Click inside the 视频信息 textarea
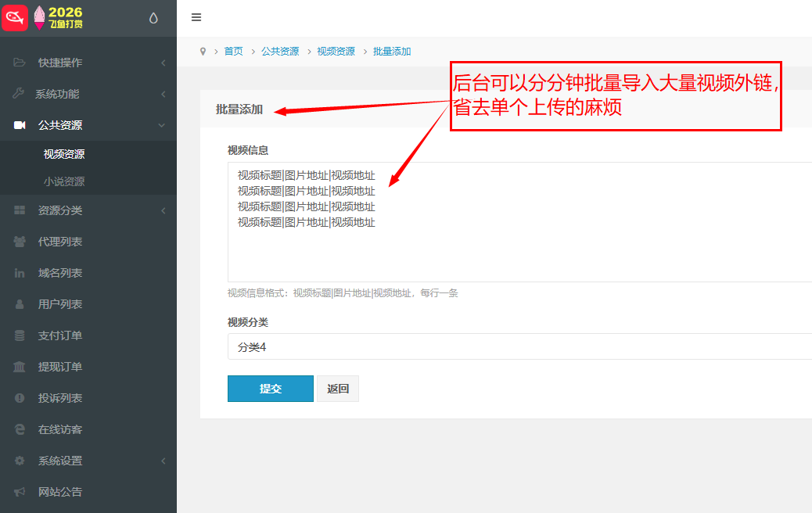 (x=519, y=222)
